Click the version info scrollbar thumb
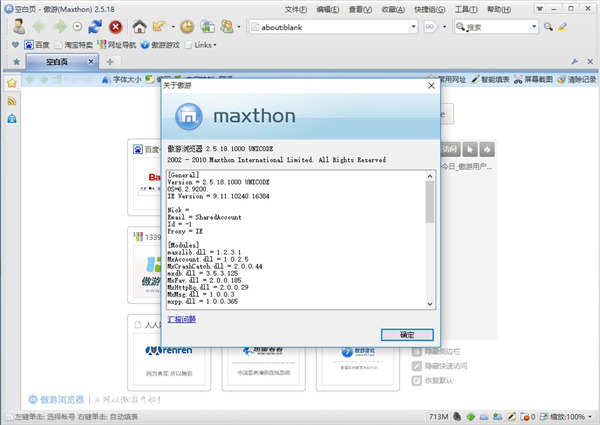600x425 pixels. pos(430,202)
